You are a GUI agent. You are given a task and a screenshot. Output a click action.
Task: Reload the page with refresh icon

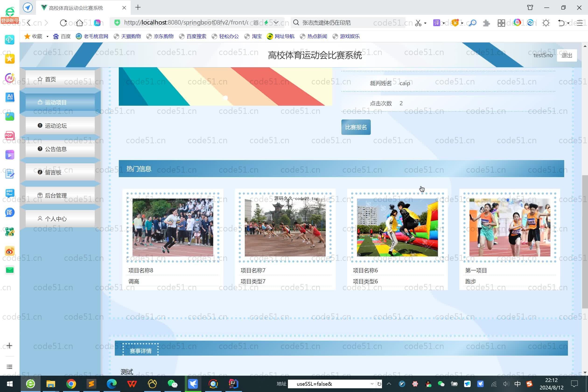click(63, 23)
